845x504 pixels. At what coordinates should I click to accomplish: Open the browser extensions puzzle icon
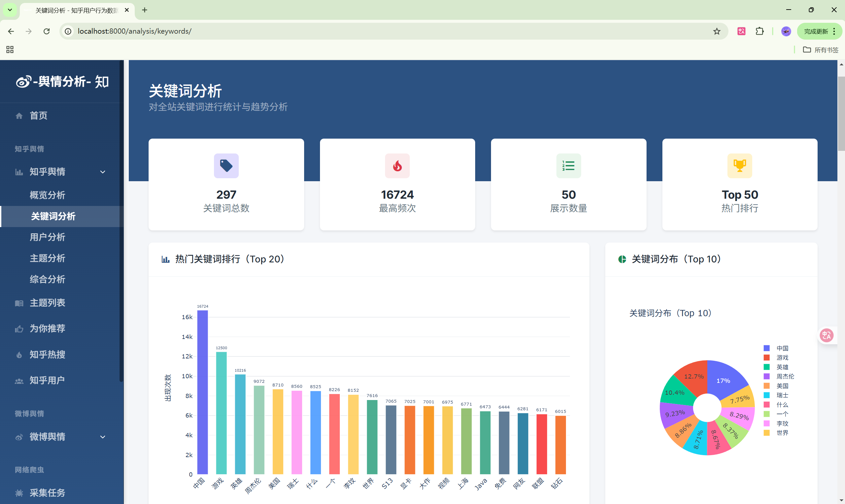tap(759, 31)
